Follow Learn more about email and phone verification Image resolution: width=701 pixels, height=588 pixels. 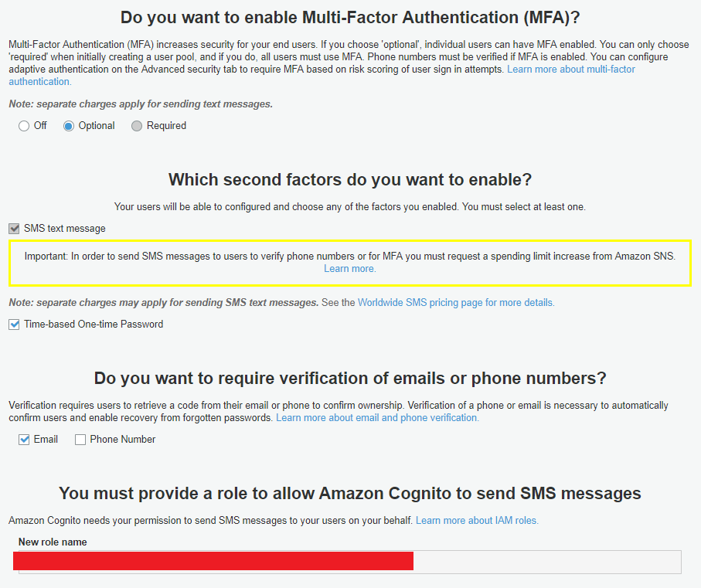coord(377,417)
